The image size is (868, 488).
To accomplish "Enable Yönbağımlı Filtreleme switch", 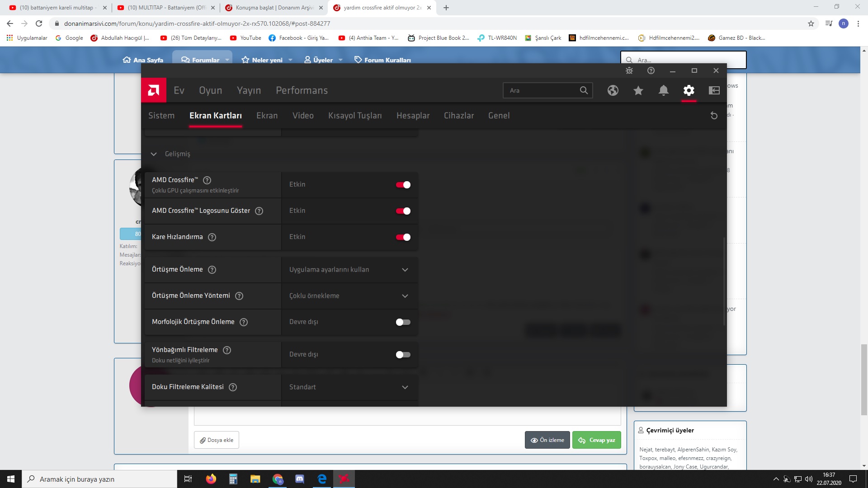I will 403,355.
